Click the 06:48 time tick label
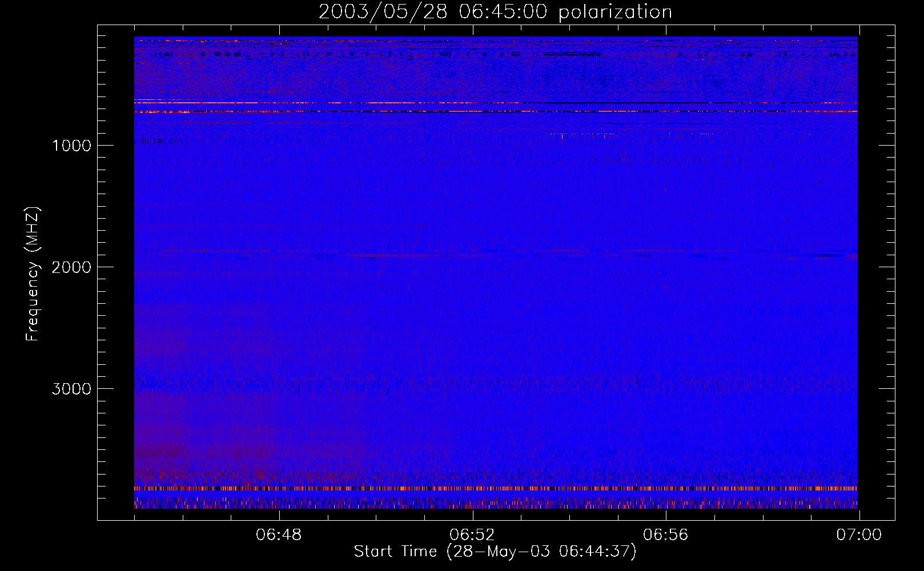 point(279,535)
